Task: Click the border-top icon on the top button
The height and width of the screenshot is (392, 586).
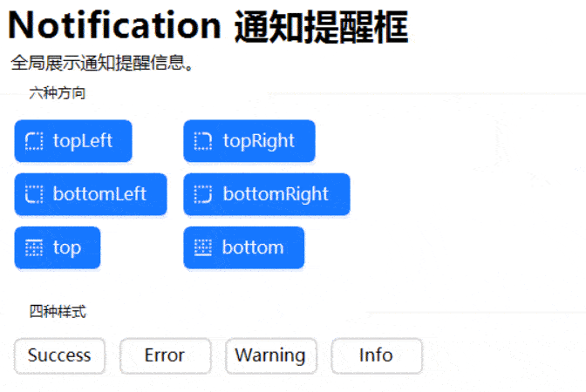Action: tap(35, 248)
